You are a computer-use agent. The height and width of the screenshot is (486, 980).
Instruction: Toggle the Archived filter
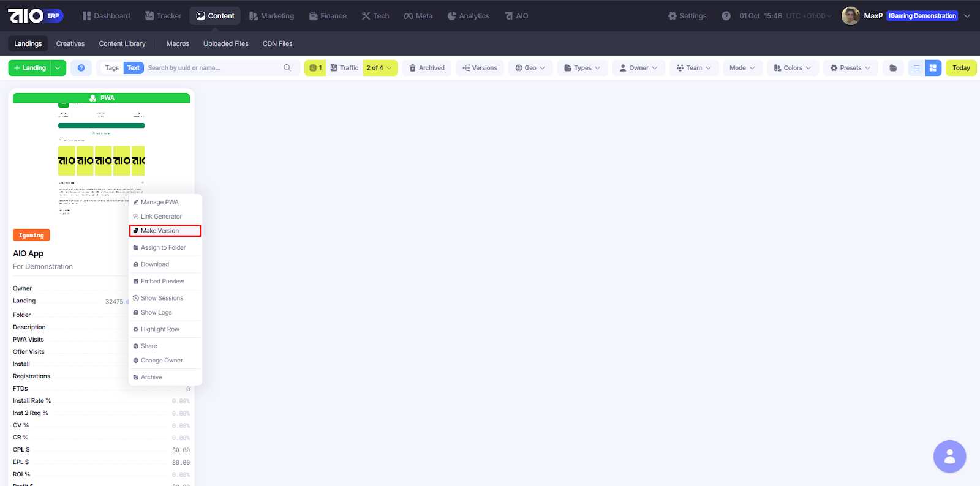point(427,68)
